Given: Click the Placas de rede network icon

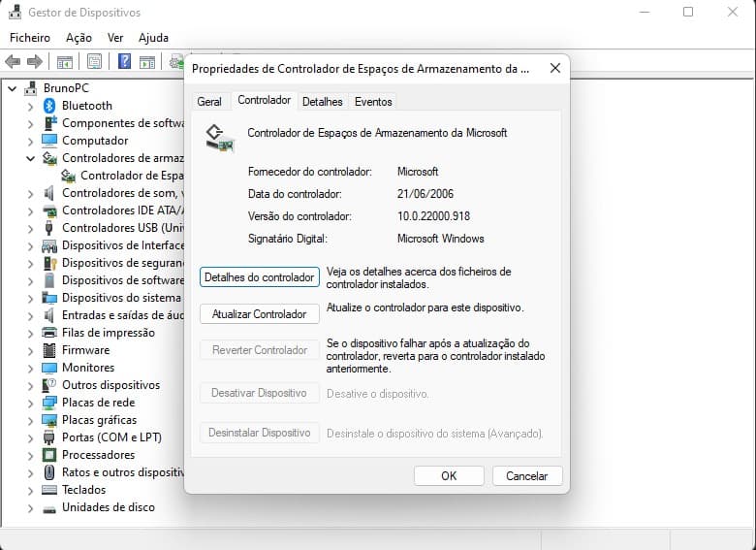Looking at the screenshot, I should pos(49,403).
